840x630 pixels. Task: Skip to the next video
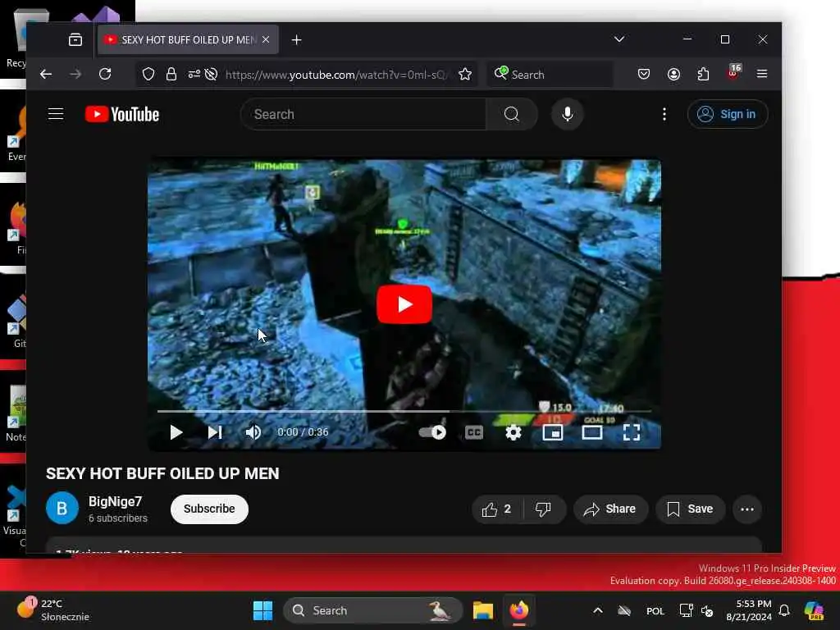(x=215, y=432)
